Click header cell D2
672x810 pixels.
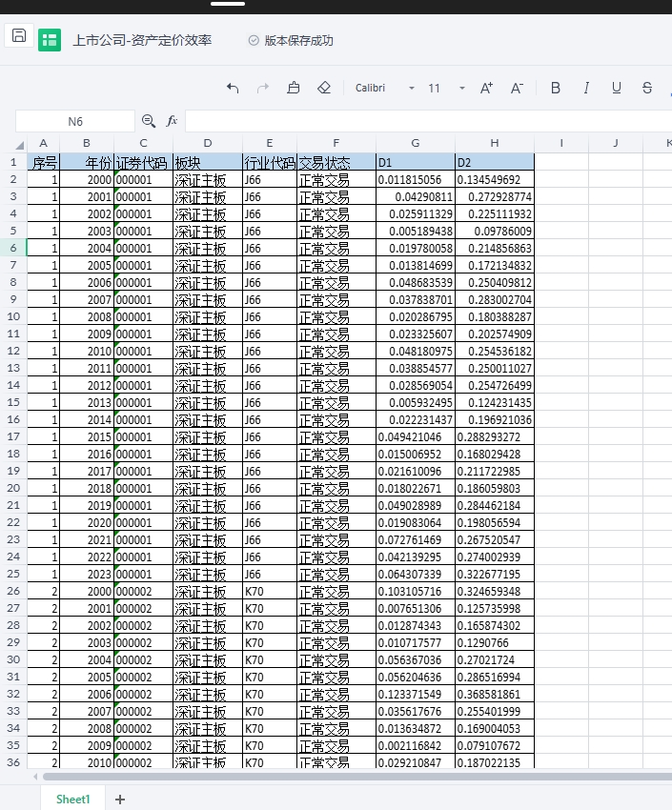495,162
